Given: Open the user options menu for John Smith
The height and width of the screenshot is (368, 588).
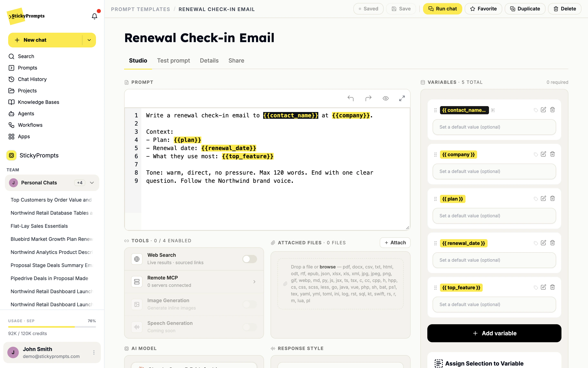Looking at the screenshot, I should 94,352.
